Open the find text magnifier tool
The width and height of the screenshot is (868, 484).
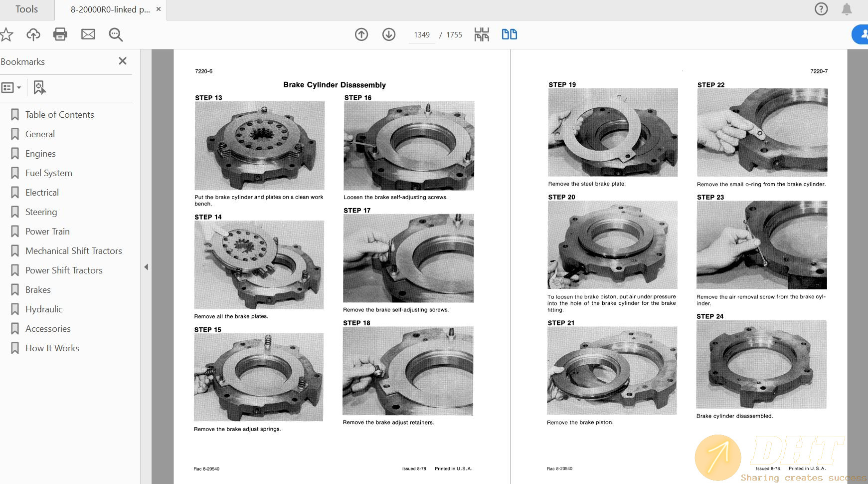(x=116, y=34)
